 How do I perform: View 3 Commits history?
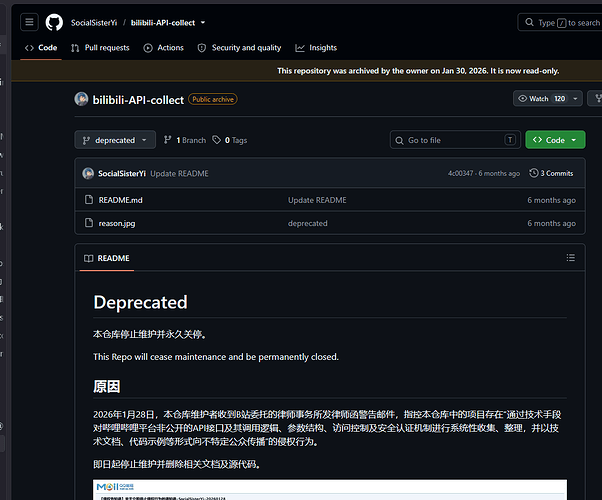(x=551, y=173)
